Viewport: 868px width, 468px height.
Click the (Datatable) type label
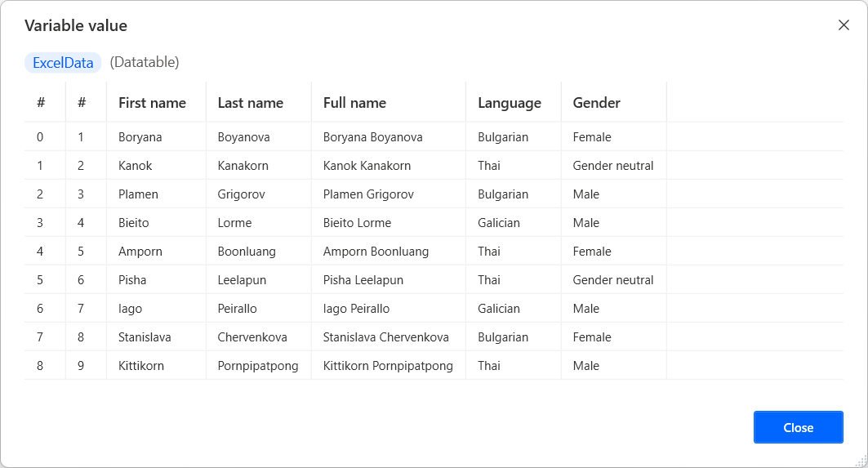pos(145,62)
